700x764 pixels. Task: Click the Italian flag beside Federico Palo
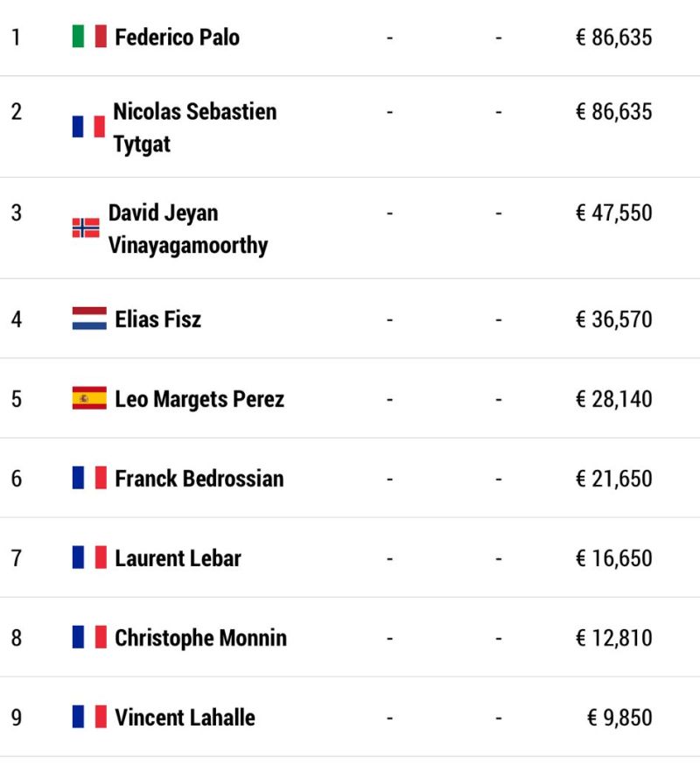click(89, 36)
